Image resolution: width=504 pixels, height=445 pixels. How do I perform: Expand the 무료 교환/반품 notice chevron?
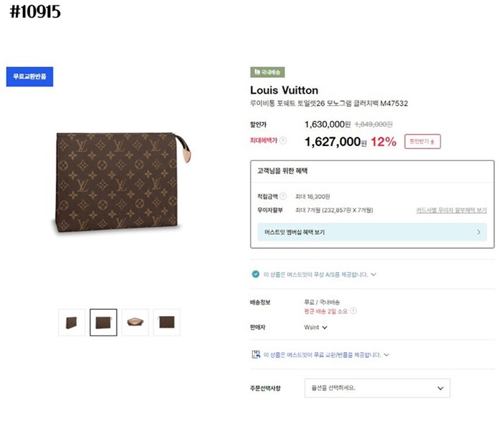pos(387,354)
